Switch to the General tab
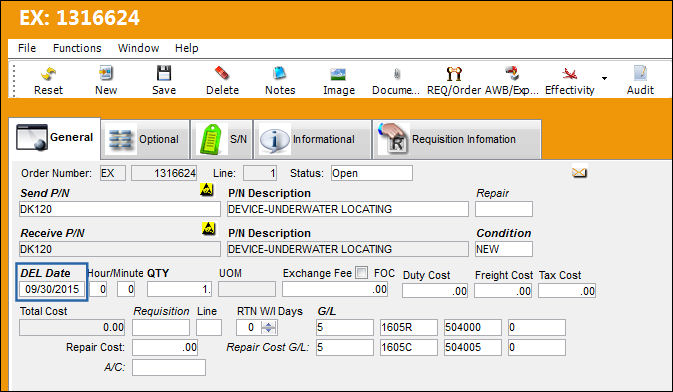This screenshot has width=673, height=392. [55, 138]
